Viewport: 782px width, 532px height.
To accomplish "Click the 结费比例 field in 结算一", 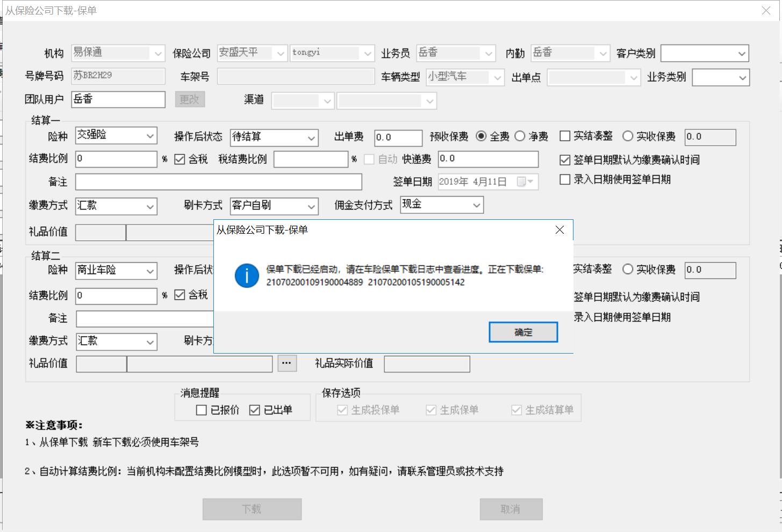I will click(x=116, y=159).
